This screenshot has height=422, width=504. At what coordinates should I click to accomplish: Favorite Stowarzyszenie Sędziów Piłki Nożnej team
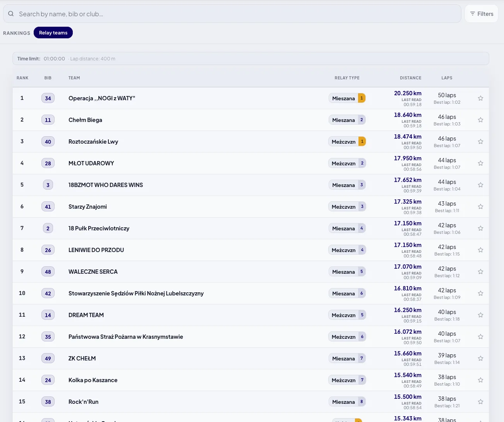[x=480, y=293]
